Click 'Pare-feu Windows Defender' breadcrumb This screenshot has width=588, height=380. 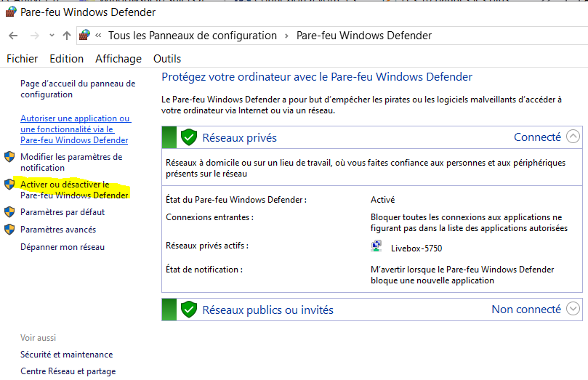(x=364, y=36)
